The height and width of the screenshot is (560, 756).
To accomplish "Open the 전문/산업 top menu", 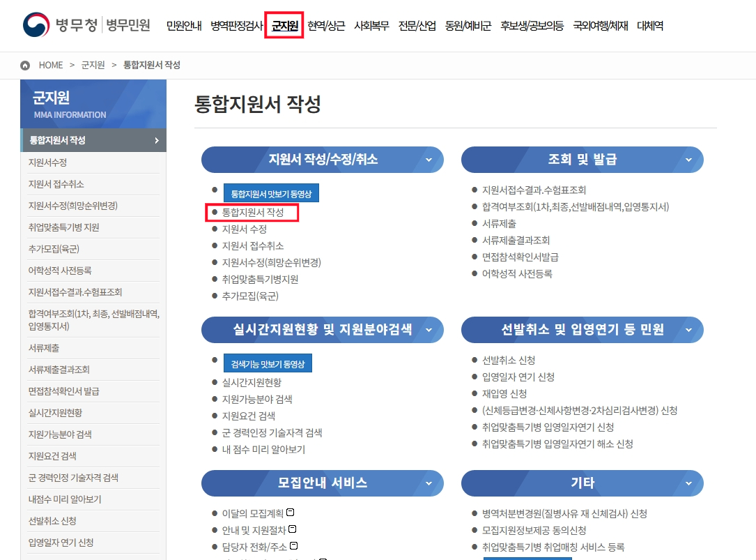I will pyautogui.click(x=417, y=26).
